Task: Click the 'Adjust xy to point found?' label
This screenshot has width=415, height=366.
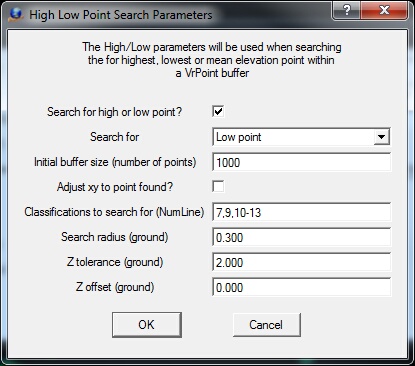Action: (115, 187)
